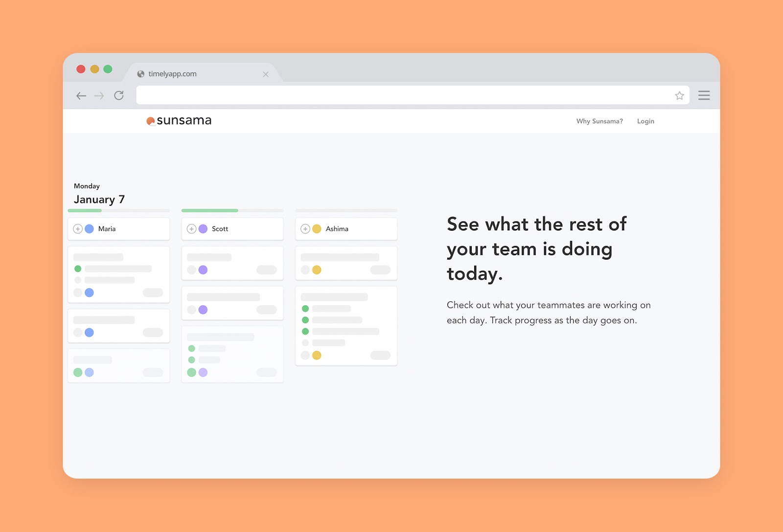The image size is (783, 532).
Task: Click Maria's blue avatar circle
Action: (x=89, y=228)
